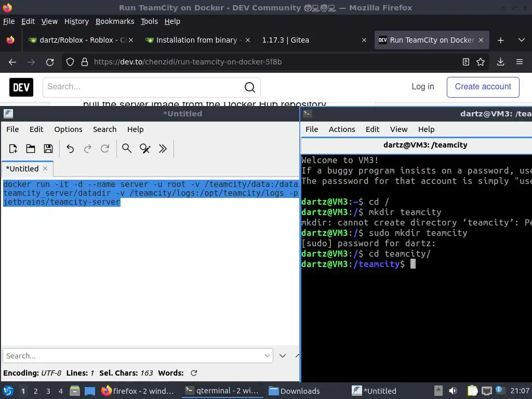532x399 pixels.
Task: Activate the *Untitled taskbar entry
Action: (375, 391)
